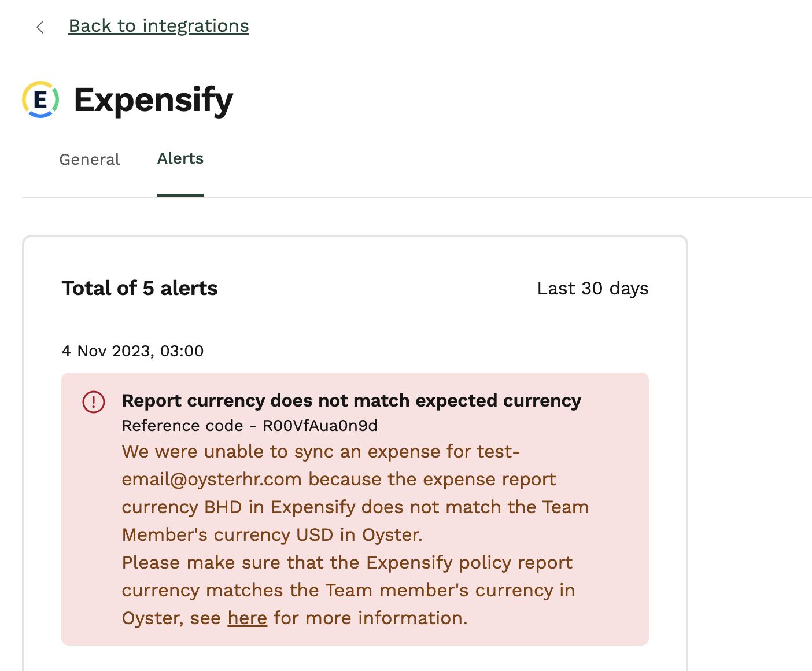The height and width of the screenshot is (671, 812).
Task: Click the integration logo next to the heading
Action: (x=40, y=99)
